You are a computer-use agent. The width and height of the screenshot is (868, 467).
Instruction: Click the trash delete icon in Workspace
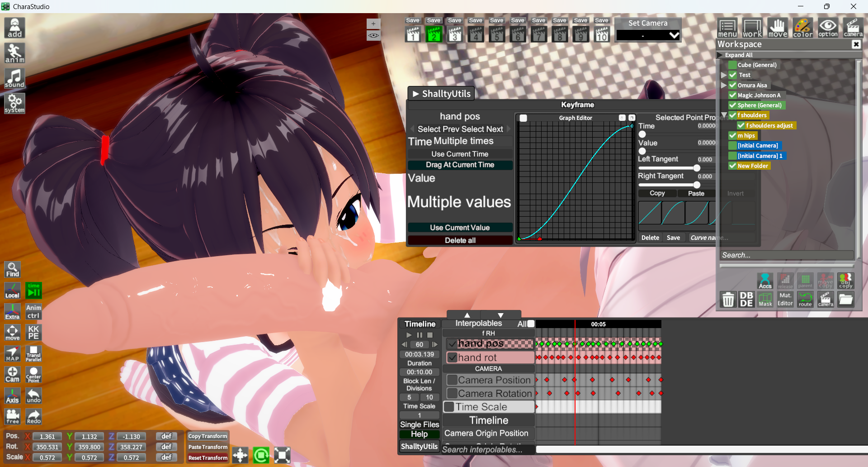click(x=728, y=300)
